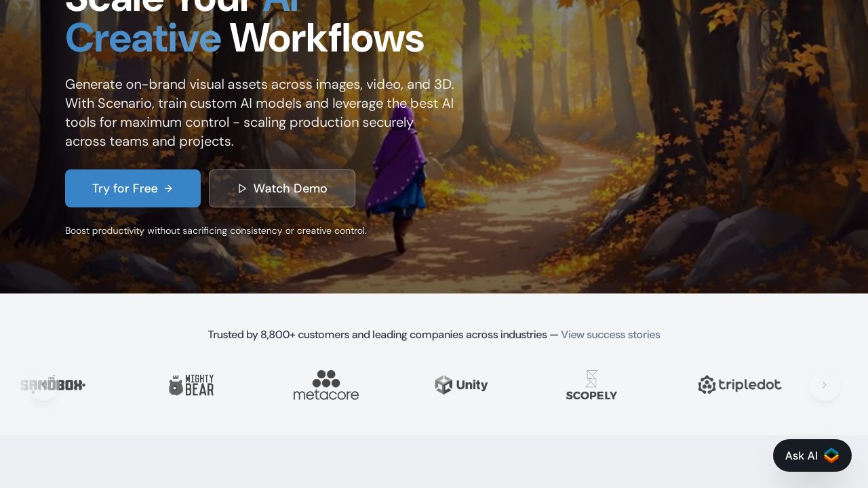Select the Tripledot logo
Screen dimensions: 868x488
tap(740, 385)
